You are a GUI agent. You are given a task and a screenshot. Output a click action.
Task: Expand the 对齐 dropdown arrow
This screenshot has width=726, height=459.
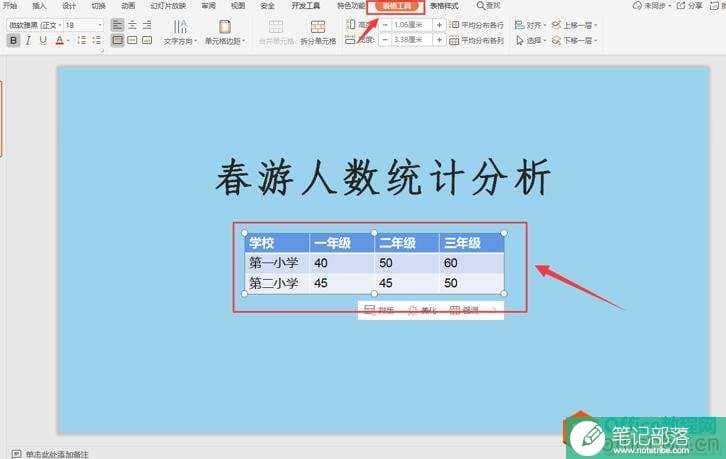click(x=544, y=25)
